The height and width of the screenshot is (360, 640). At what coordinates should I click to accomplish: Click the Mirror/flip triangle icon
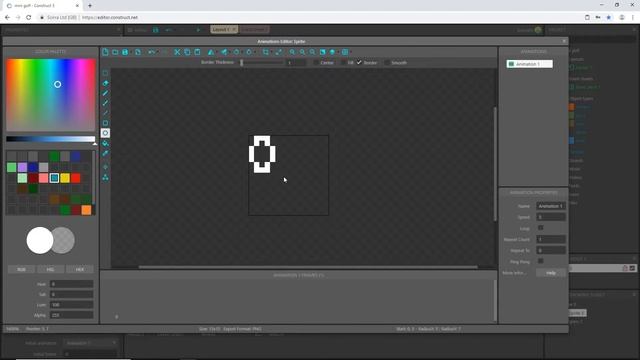coord(211,52)
